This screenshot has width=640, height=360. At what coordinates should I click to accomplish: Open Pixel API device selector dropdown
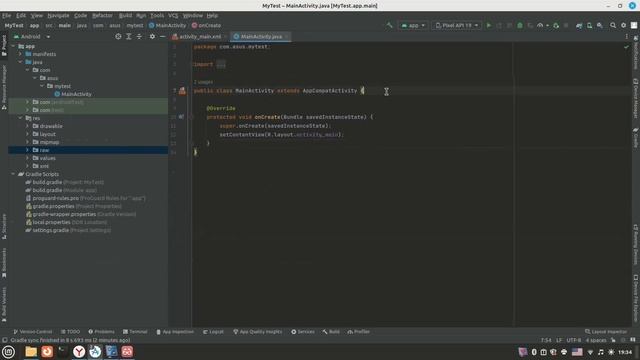tap(456, 25)
